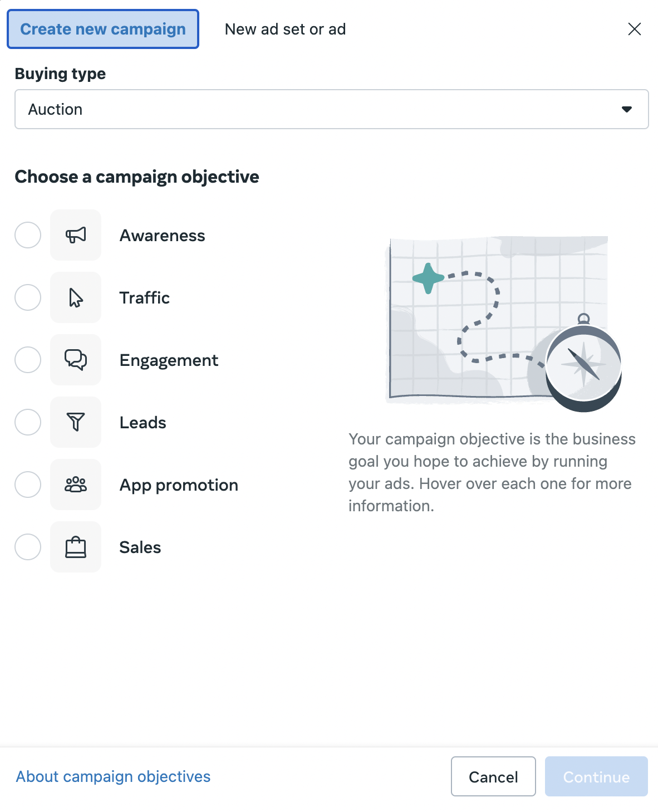Select the Traffic radio button
Viewport: 658px width, 812px height.
click(x=28, y=297)
